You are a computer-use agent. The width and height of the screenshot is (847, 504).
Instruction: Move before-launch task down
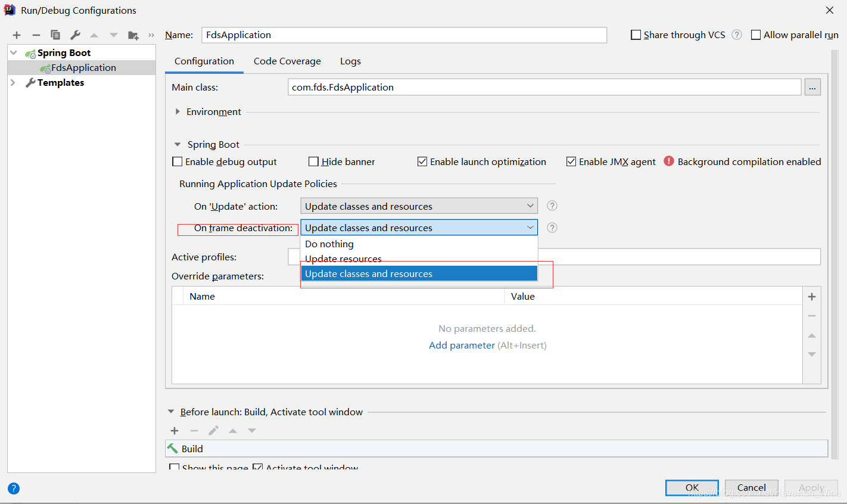[252, 431]
